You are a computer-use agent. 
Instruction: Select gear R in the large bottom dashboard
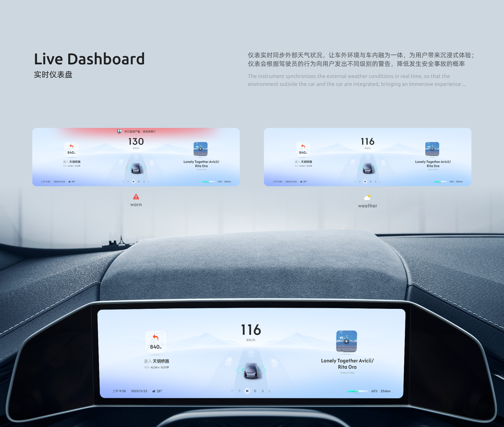[239, 391]
